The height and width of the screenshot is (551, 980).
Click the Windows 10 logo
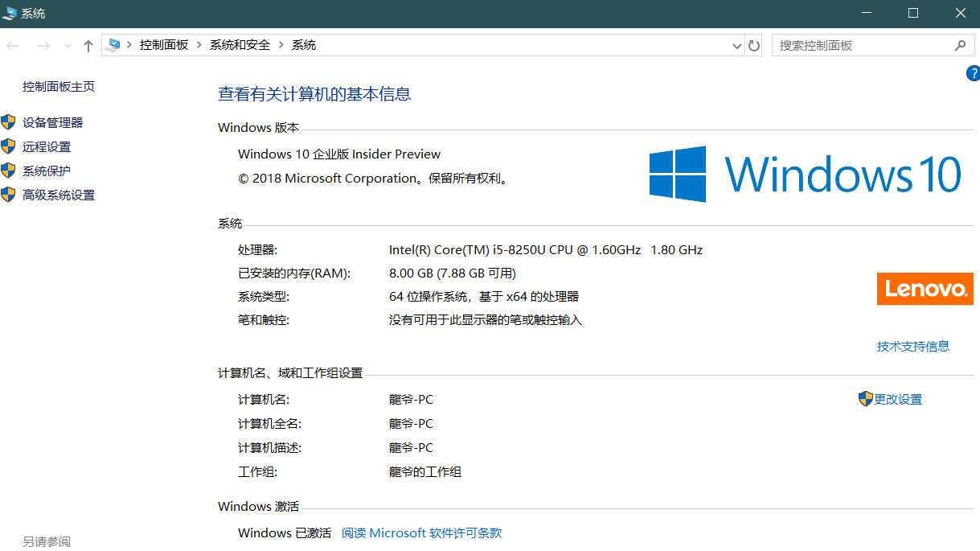tap(806, 174)
